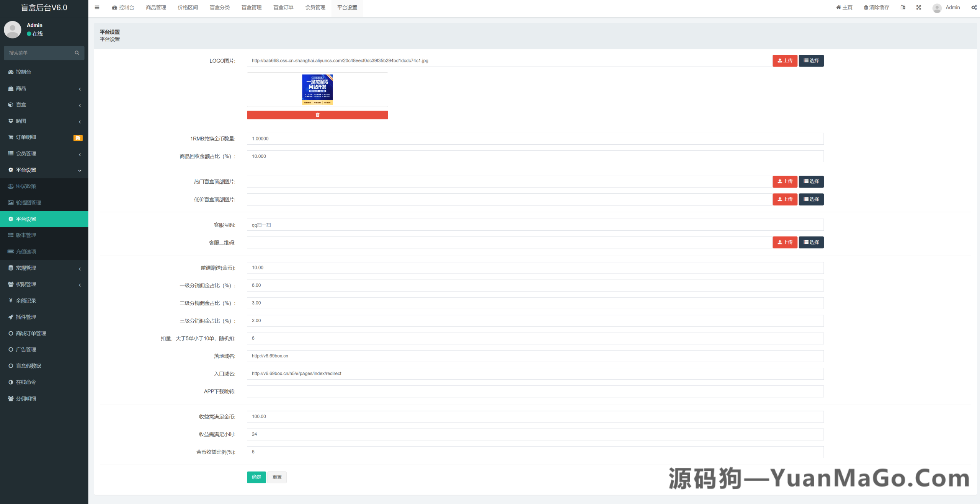The image size is (980, 504).
Task: Open 版本管理 in the sidebar
Action: [26, 235]
